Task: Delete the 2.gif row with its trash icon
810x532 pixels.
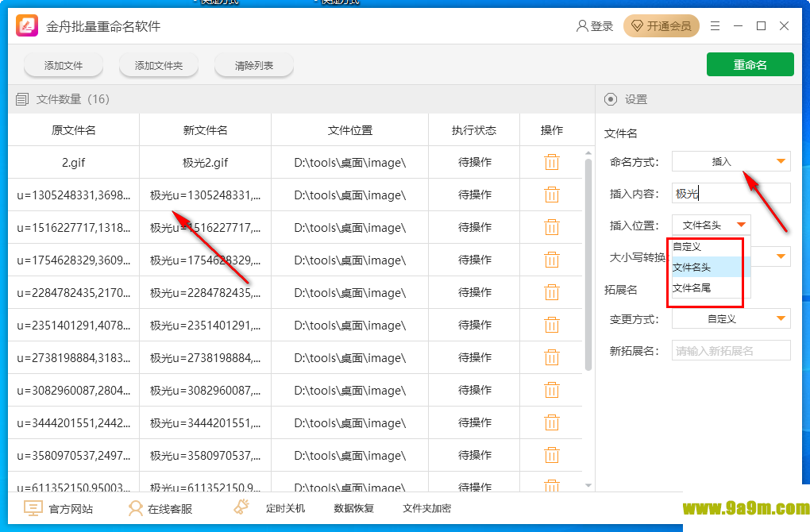Action: pos(552,162)
